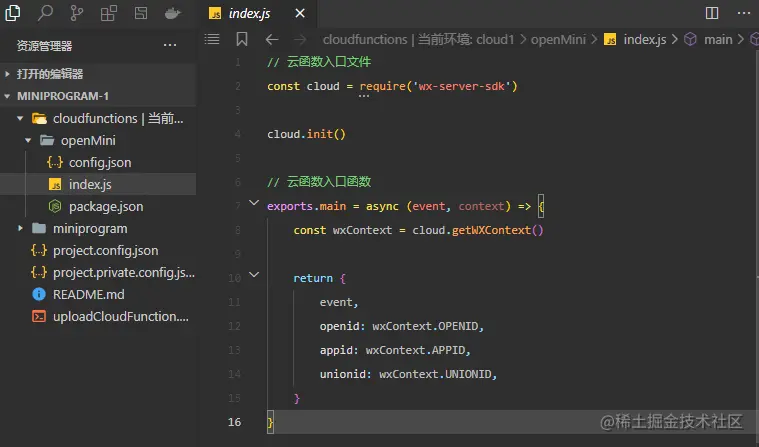Open project.private.config.js file

[98, 272]
